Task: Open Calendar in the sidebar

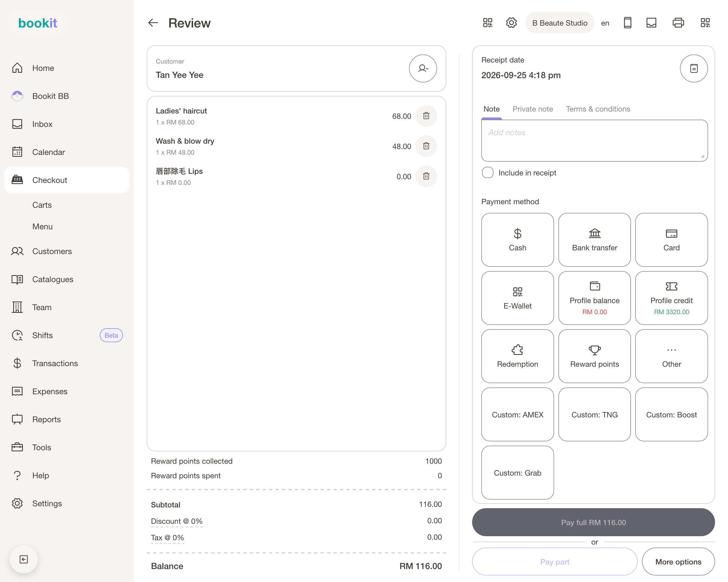Action: click(x=67, y=152)
